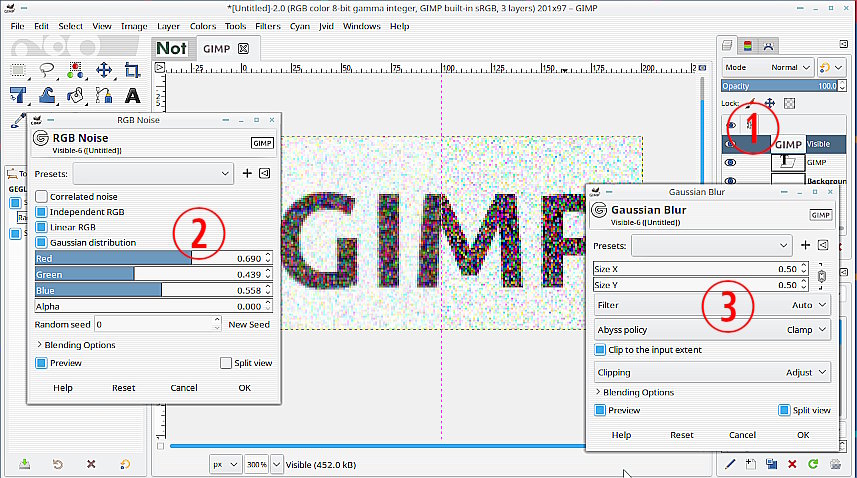Select the Color Picker eyedropper tool
This screenshot has height=478, width=857.
point(18,120)
